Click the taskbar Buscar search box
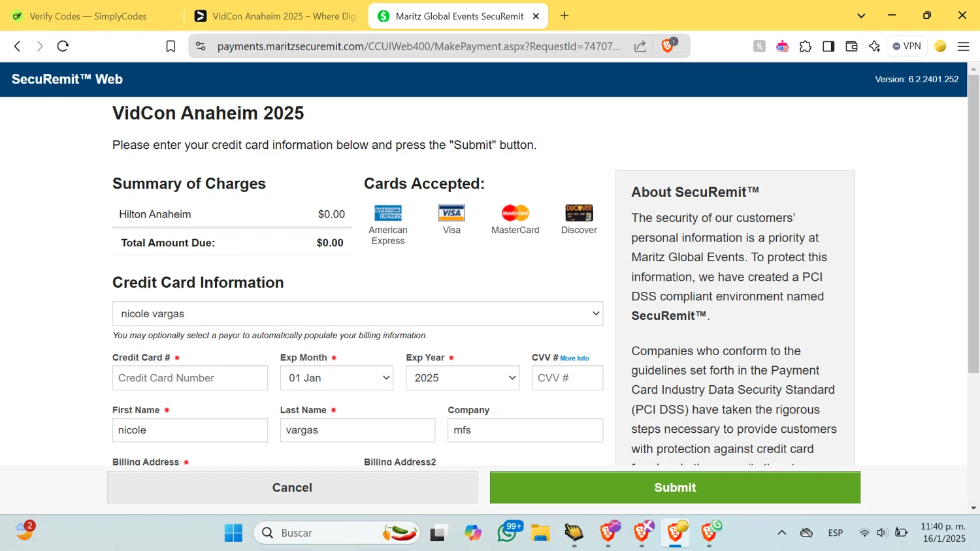 336,533
